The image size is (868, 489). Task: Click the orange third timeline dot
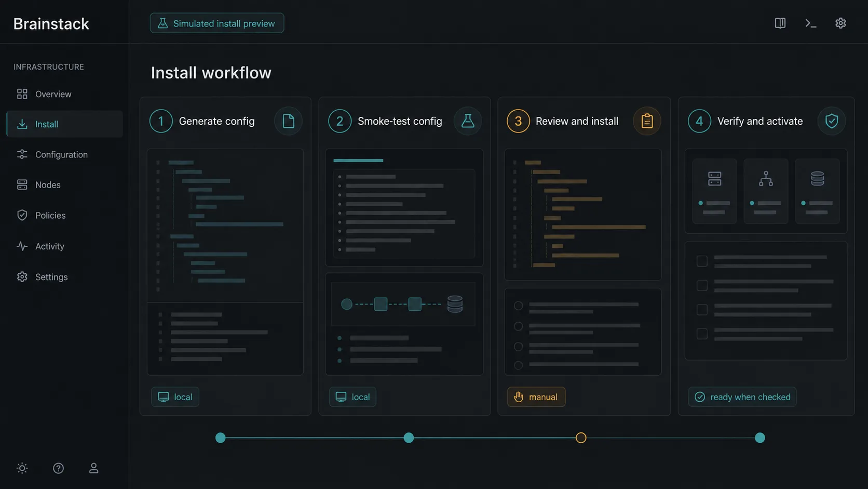[x=581, y=438]
